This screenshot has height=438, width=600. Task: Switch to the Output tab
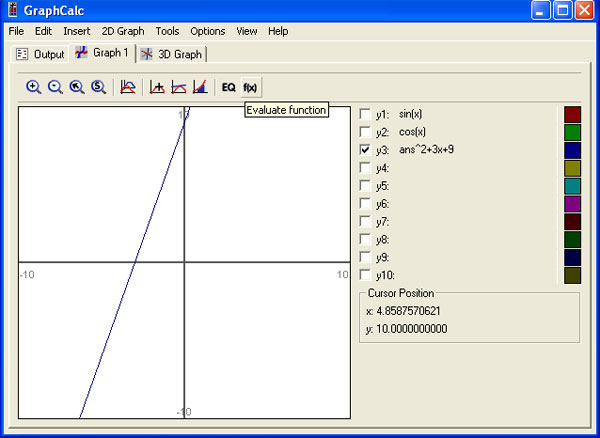point(40,54)
